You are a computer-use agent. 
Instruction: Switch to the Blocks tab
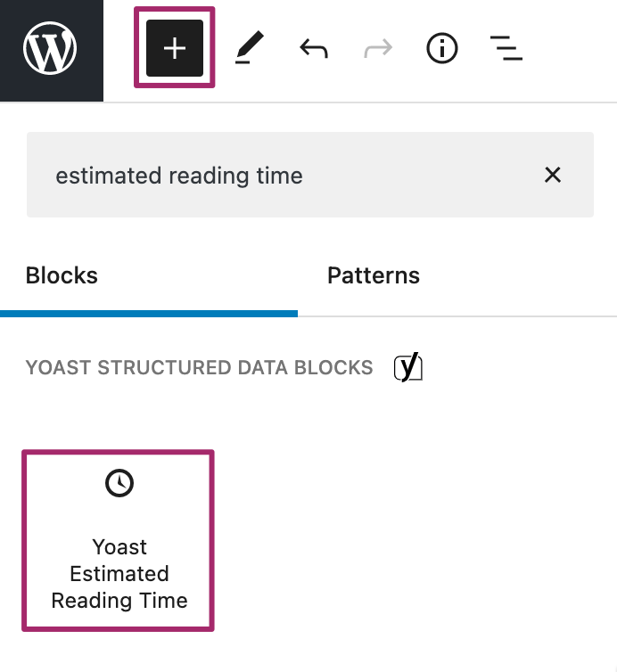62,275
